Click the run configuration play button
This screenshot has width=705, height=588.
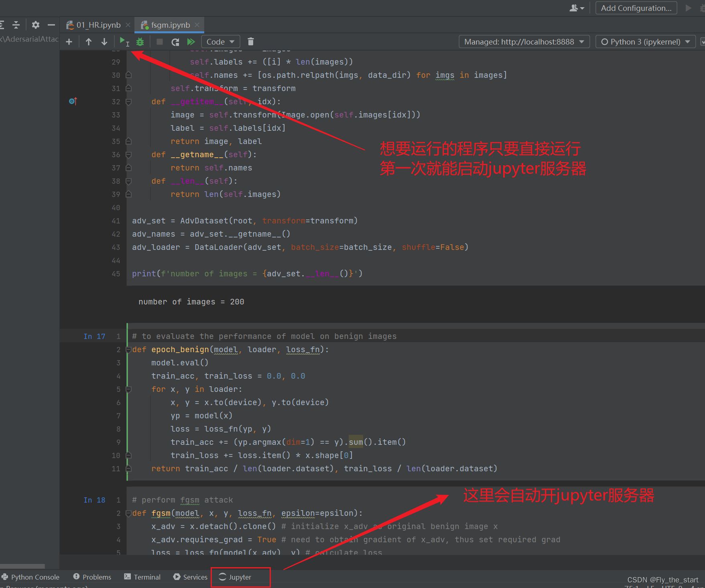(689, 8)
